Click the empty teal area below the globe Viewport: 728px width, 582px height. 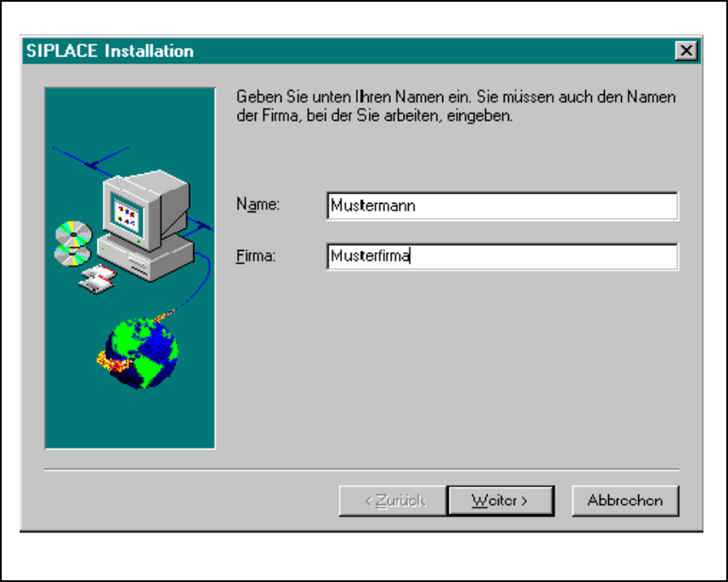tap(130, 418)
